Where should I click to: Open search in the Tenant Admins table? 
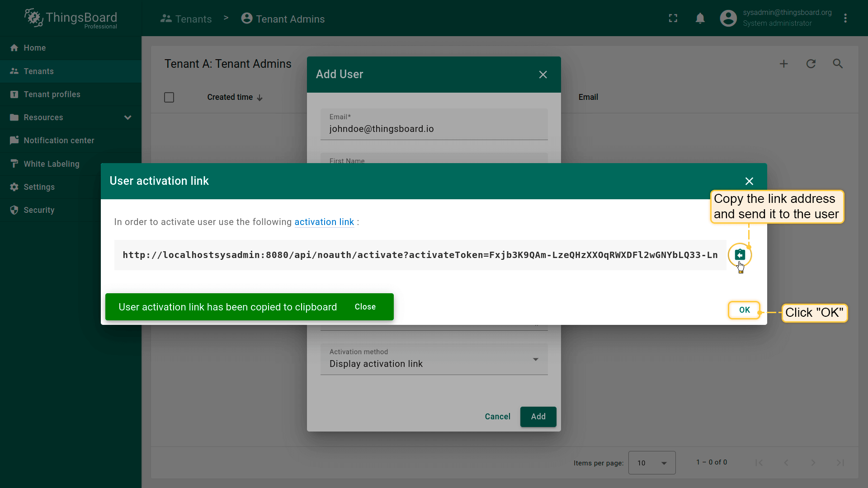[x=838, y=64]
